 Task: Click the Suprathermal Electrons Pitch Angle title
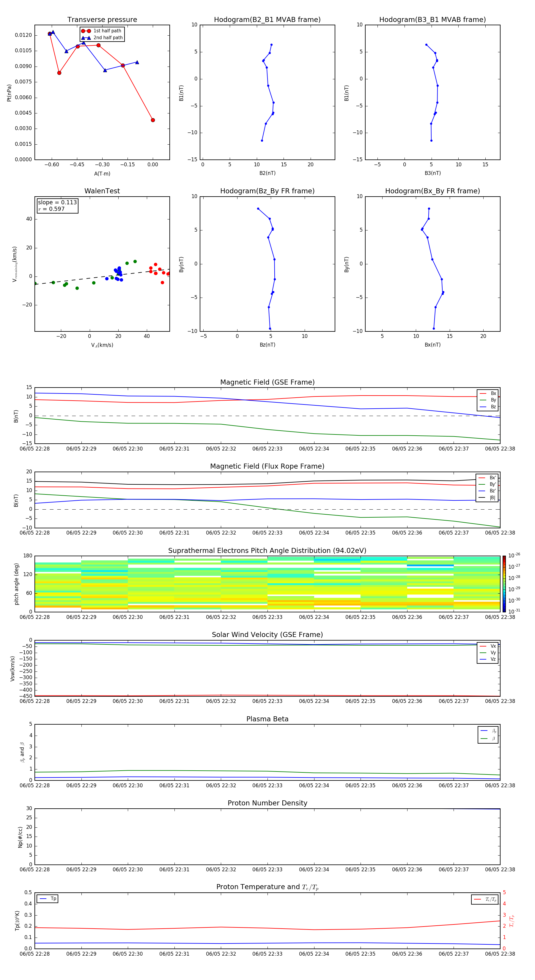coord(267,551)
